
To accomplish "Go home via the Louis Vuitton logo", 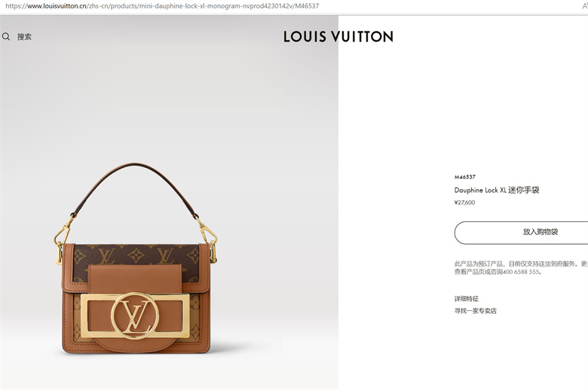I will coord(338,36).
